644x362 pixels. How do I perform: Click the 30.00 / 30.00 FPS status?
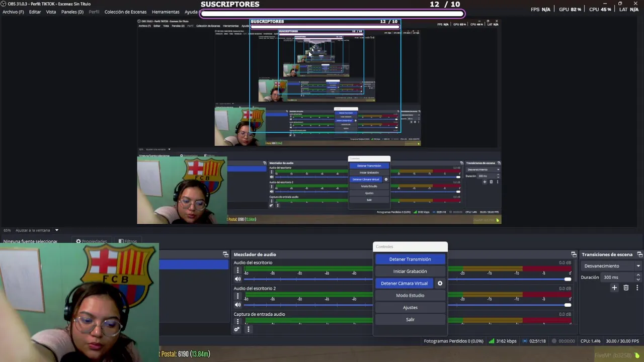[x=622, y=341]
